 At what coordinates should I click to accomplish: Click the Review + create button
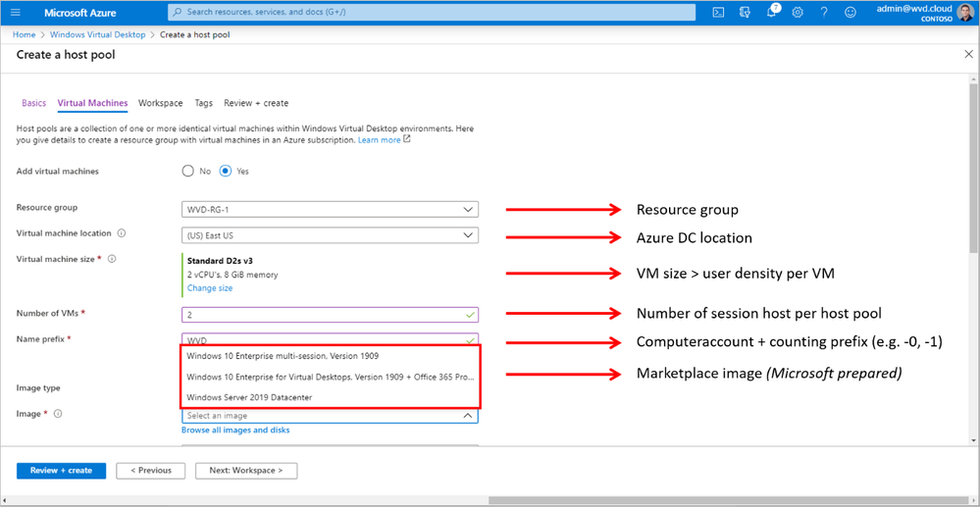pos(61,471)
